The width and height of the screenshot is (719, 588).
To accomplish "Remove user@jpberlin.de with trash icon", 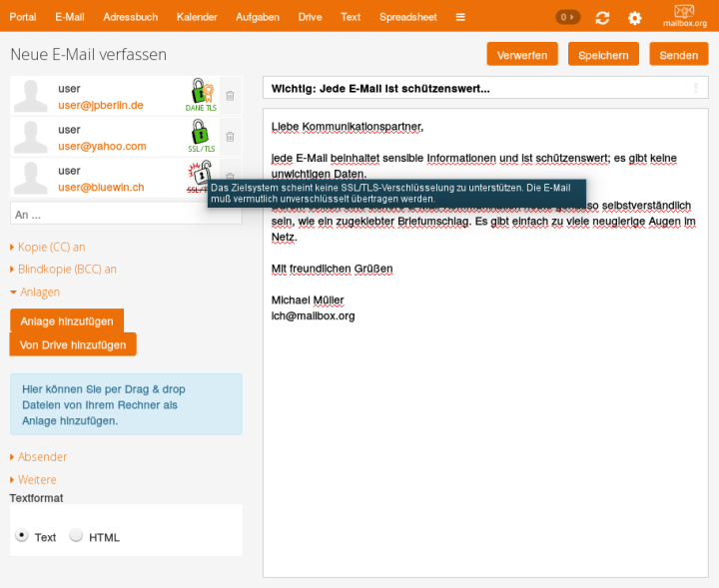I will point(230,96).
